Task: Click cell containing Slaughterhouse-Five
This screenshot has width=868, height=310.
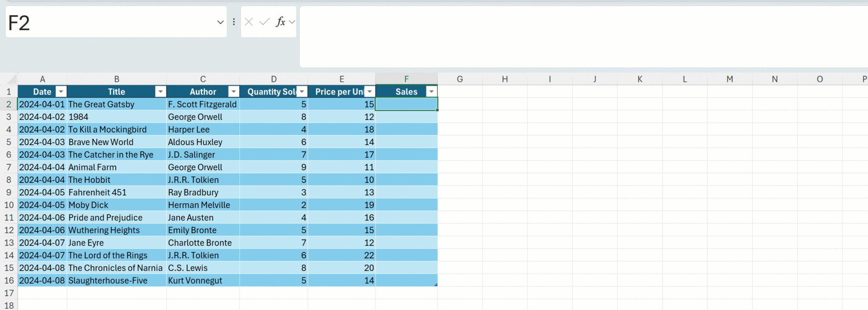Action: [x=117, y=281]
